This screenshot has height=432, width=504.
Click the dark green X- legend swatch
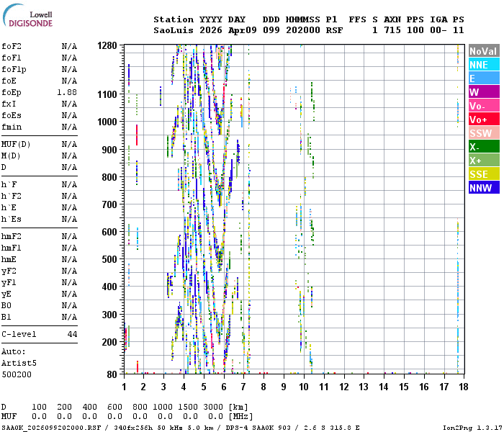(x=484, y=147)
